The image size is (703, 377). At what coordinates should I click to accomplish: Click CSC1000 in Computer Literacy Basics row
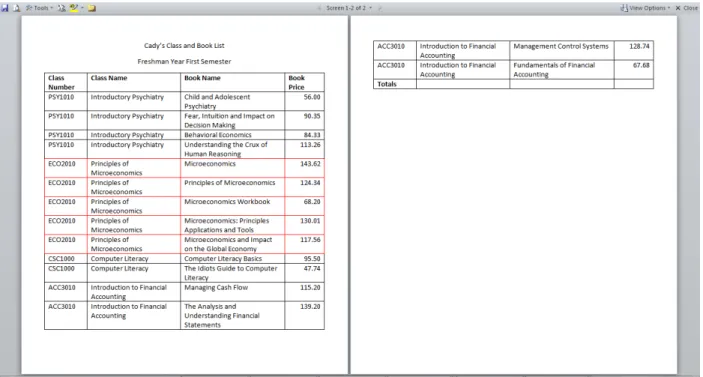point(61,259)
